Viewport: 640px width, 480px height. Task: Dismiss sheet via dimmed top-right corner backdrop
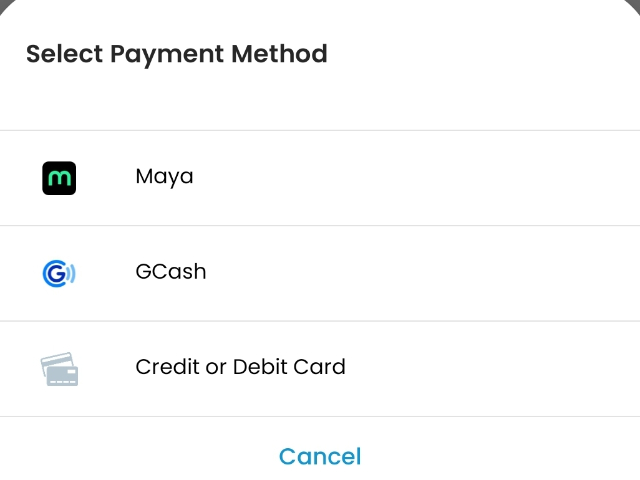pos(637,2)
